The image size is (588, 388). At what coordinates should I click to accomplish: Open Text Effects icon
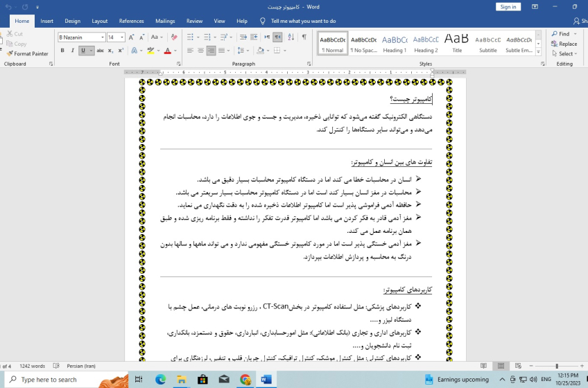135,51
